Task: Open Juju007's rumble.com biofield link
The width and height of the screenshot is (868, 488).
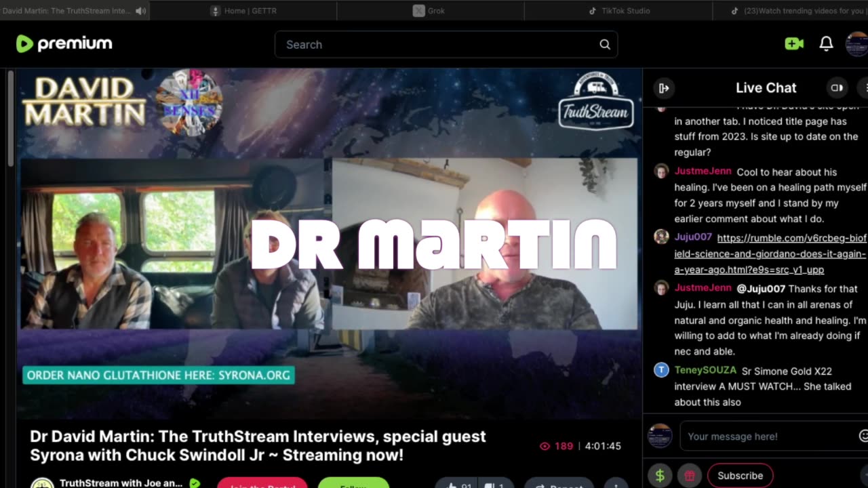Action: tap(770, 254)
